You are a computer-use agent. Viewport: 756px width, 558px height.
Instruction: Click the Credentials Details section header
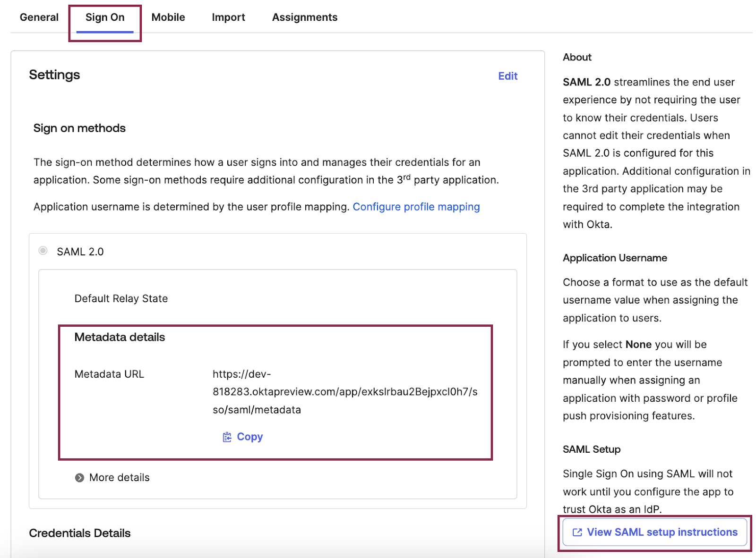pyautogui.click(x=79, y=533)
